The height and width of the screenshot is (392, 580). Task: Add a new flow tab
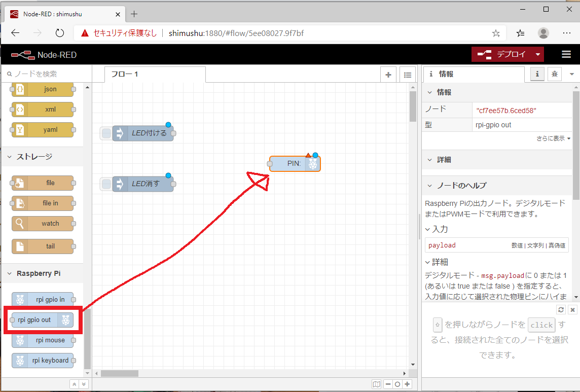(388, 75)
